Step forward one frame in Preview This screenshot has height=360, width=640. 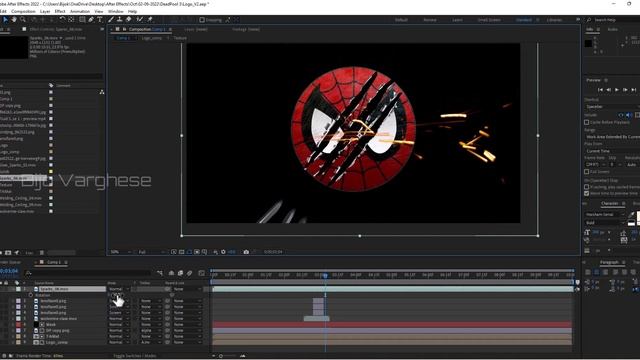pos(625,90)
